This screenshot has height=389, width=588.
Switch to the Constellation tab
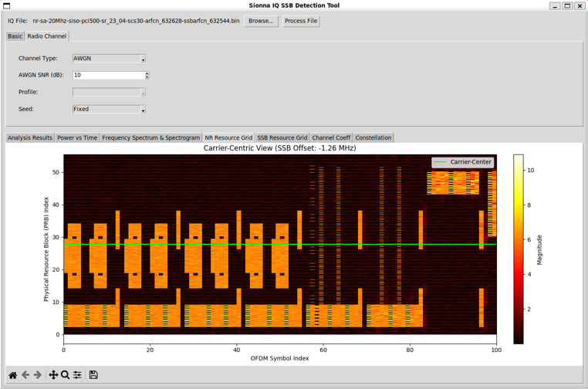[x=373, y=138]
